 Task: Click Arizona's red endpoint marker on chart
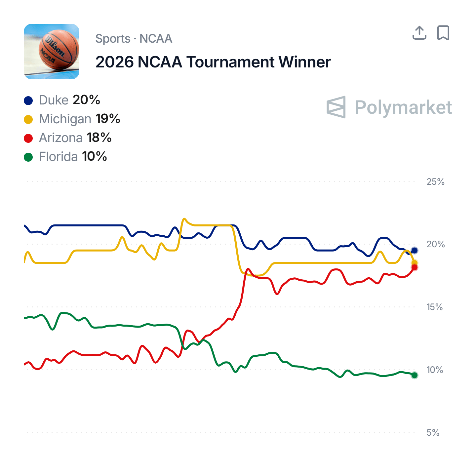coord(414,267)
